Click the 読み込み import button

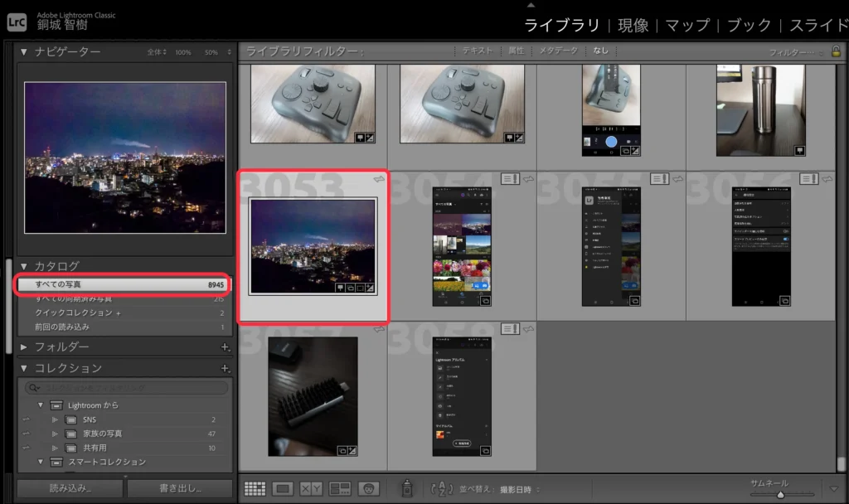(69, 488)
